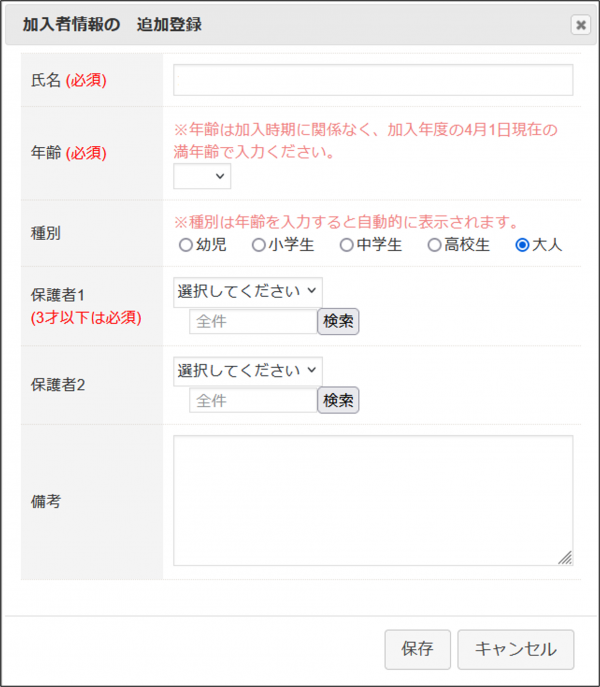The height and width of the screenshot is (687, 600).
Task: Open the 年齢 age dropdown
Action: pos(202,177)
